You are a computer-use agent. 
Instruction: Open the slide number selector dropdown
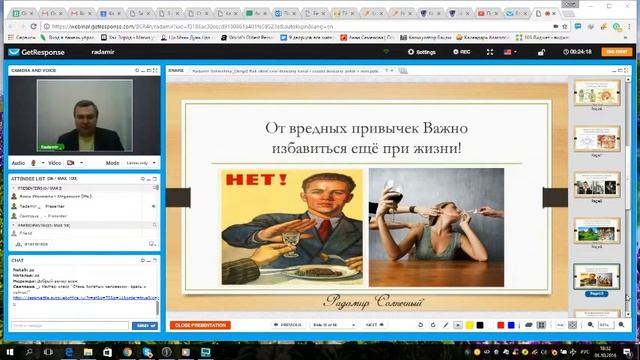pyautogui.click(x=333, y=325)
